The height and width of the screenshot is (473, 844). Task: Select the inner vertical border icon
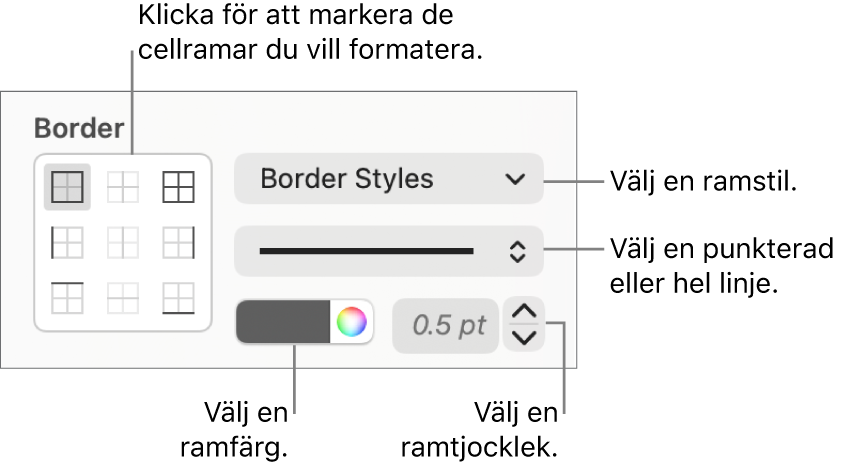coord(123,243)
